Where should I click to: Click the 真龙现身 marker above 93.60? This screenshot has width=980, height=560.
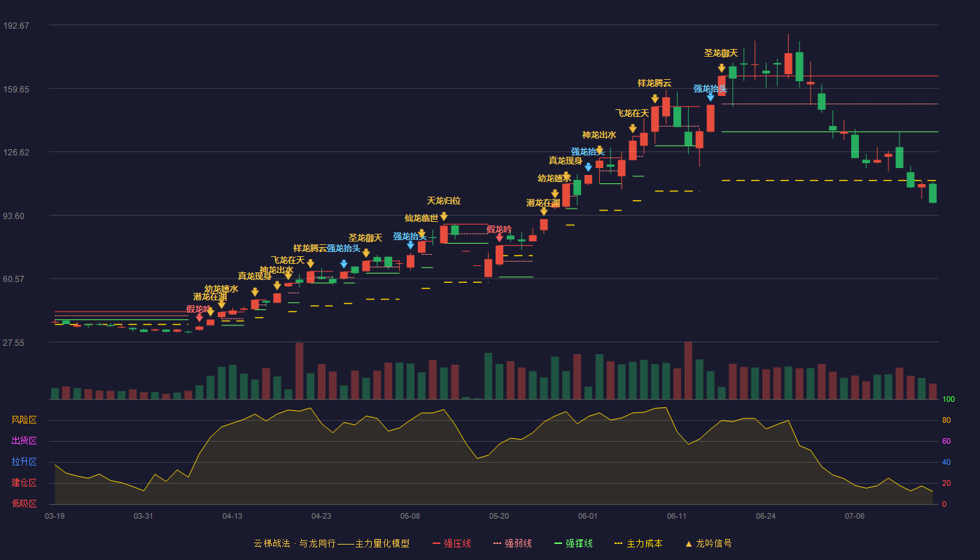pyautogui.click(x=566, y=161)
